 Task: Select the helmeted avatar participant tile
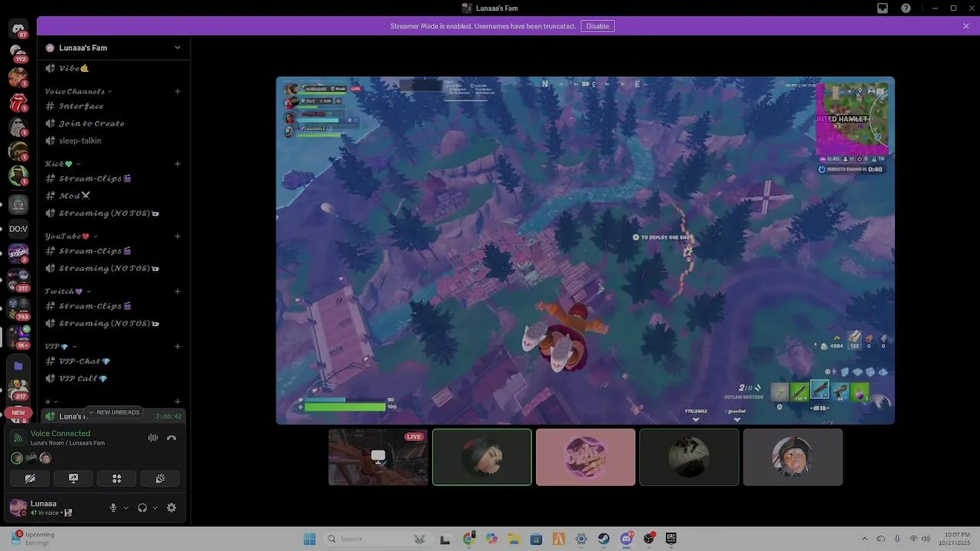792,457
